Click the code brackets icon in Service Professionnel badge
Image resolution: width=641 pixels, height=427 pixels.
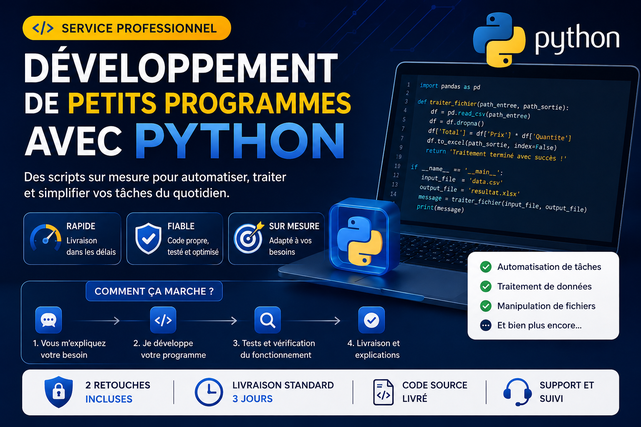(x=43, y=28)
